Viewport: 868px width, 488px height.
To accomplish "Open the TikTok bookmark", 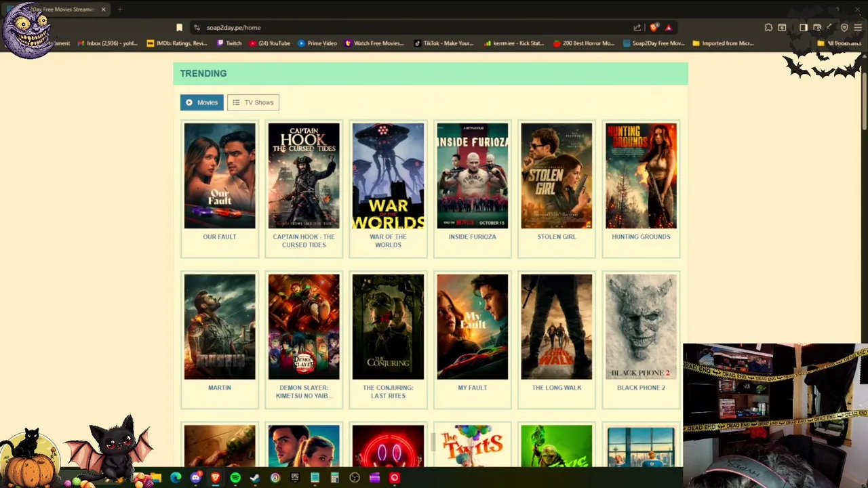I will pyautogui.click(x=443, y=43).
